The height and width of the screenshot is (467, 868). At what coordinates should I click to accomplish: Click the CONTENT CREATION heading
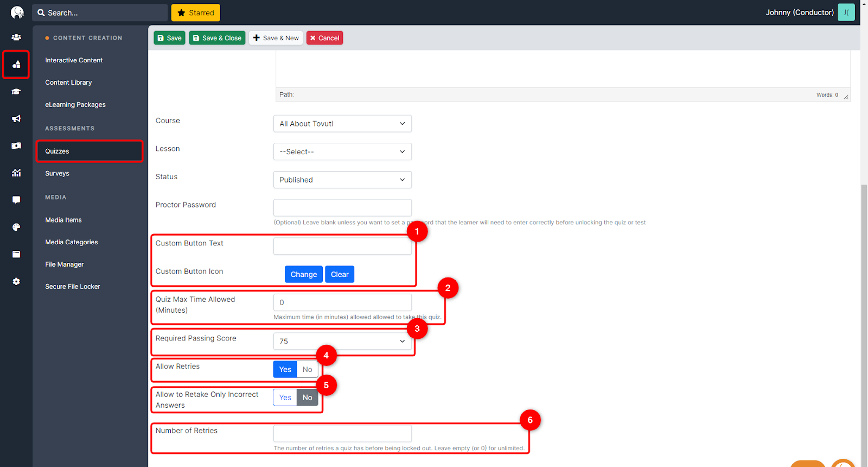pyautogui.click(x=87, y=38)
